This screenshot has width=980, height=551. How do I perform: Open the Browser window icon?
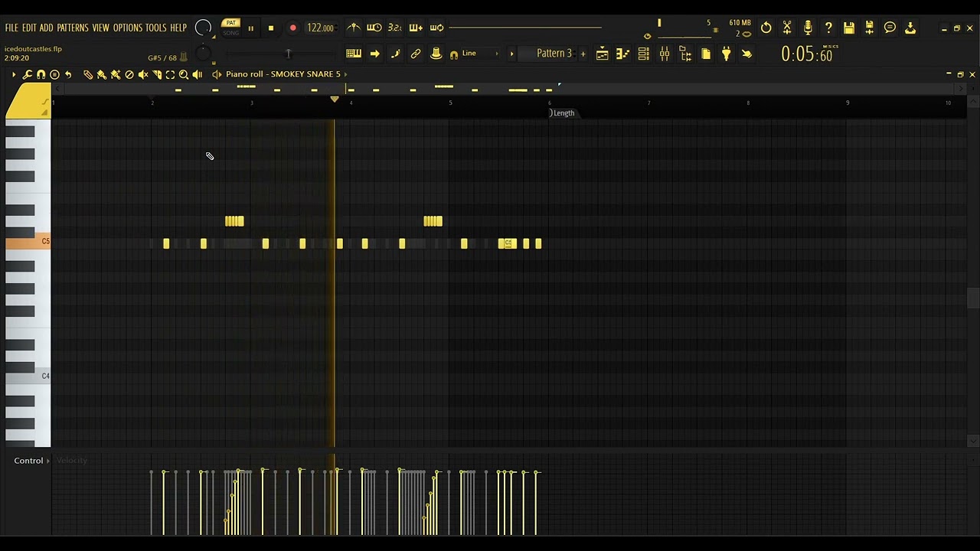click(x=685, y=54)
